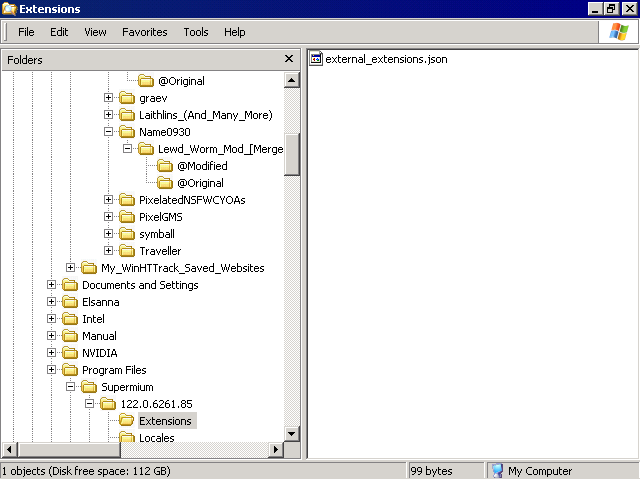
Task: Select the @Modified folder icon
Action: coord(165,166)
